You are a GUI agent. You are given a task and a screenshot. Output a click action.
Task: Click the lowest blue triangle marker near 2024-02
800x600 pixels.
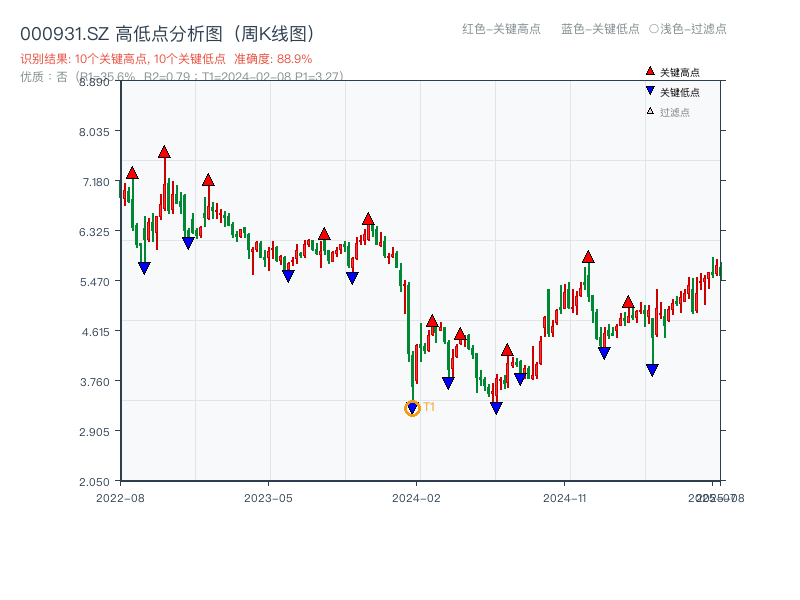pos(413,407)
